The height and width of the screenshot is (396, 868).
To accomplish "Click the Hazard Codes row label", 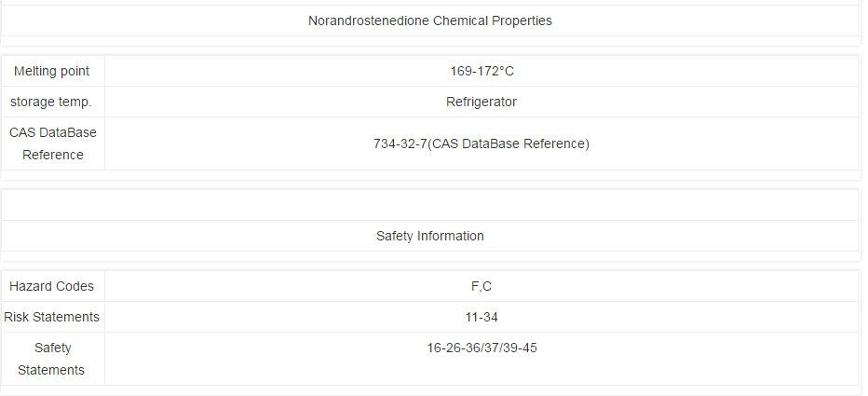I will pyautogui.click(x=52, y=286).
